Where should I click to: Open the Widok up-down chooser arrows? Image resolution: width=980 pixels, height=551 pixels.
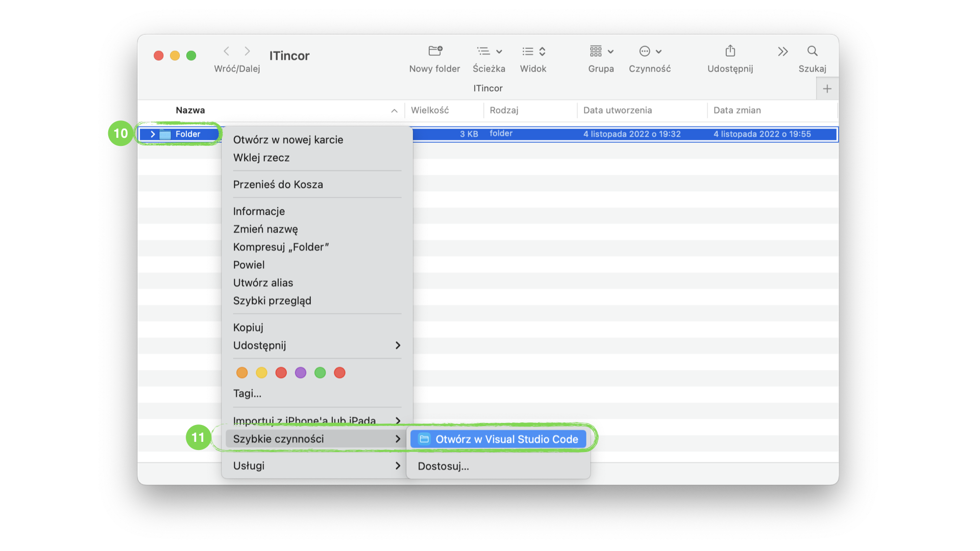pyautogui.click(x=543, y=51)
